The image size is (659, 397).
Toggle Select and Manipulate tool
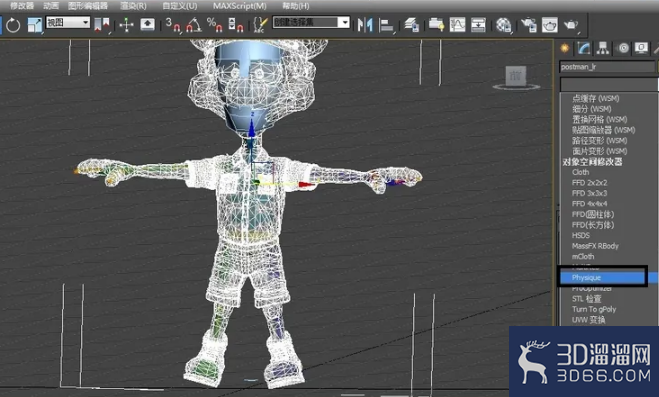(x=126, y=25)
